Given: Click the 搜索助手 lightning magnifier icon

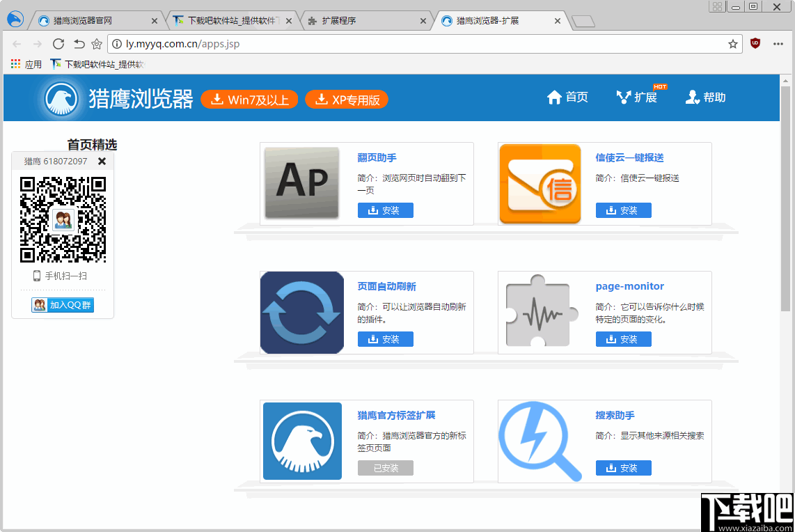Looking at the screenshot, I should [540, 441].
